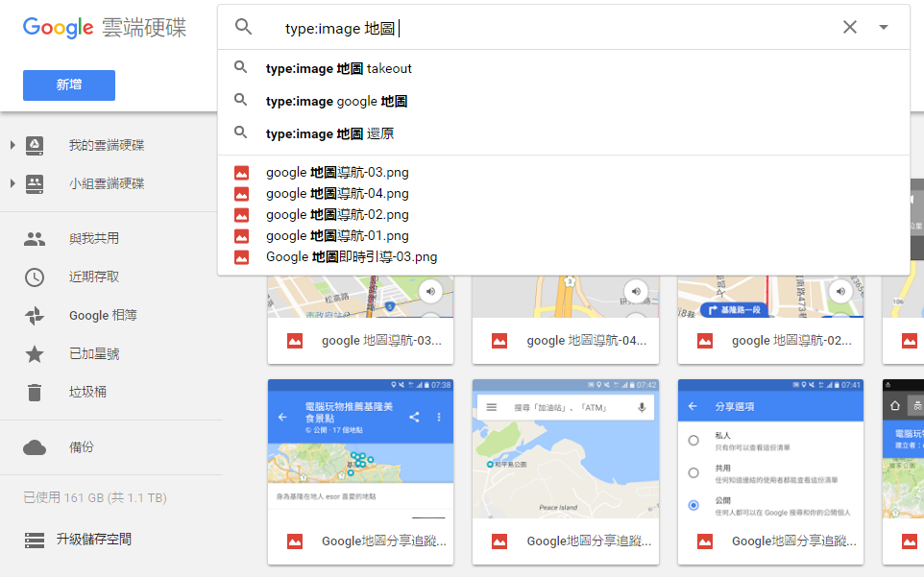
Task: Expand the 小組雲端硬碟 tree arrow
Action: (x=12, y=183)
